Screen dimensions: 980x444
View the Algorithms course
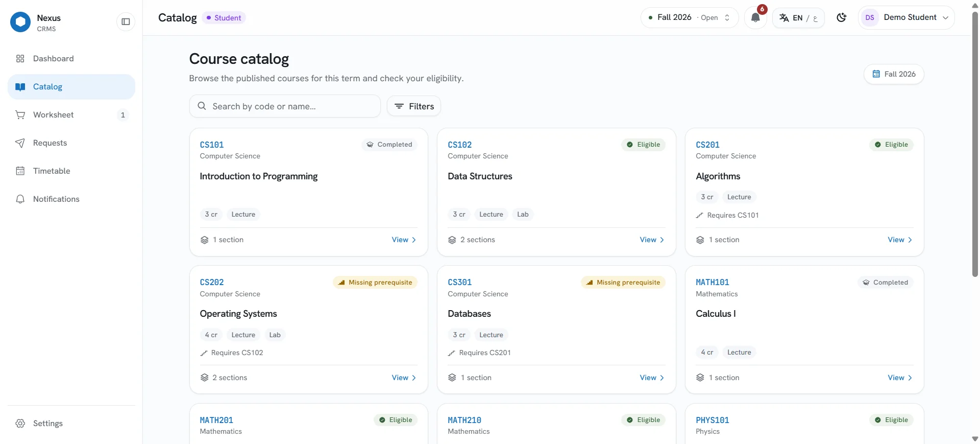pyautogui.click(x=900, y=240)
